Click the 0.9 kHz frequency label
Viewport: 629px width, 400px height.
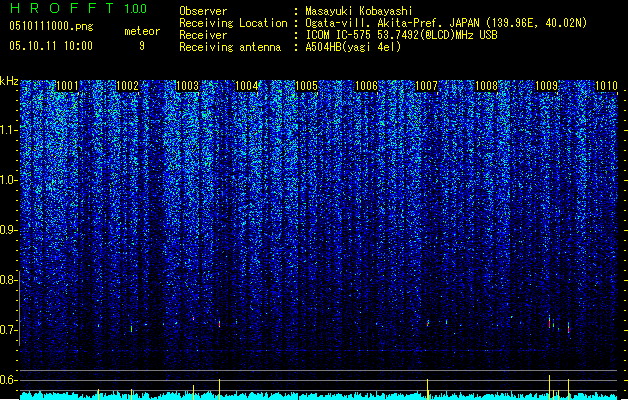tap(8, 230)
